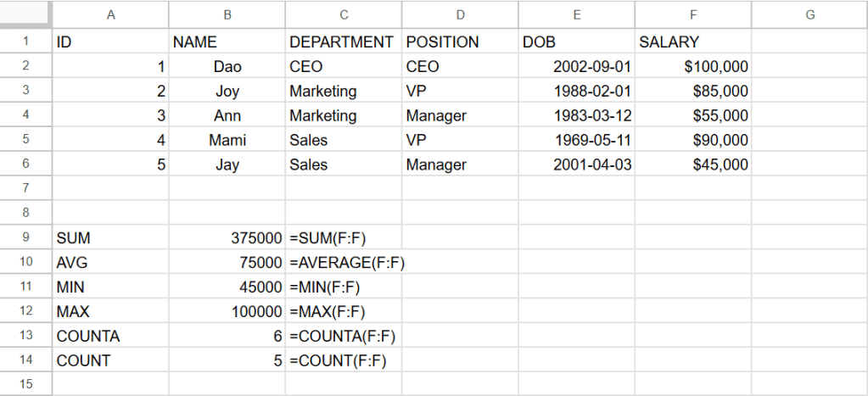The width and height of the screenshot is (868, 396).
Task: Select the DEPARTMENT header cell
Action: coord(343,42)
